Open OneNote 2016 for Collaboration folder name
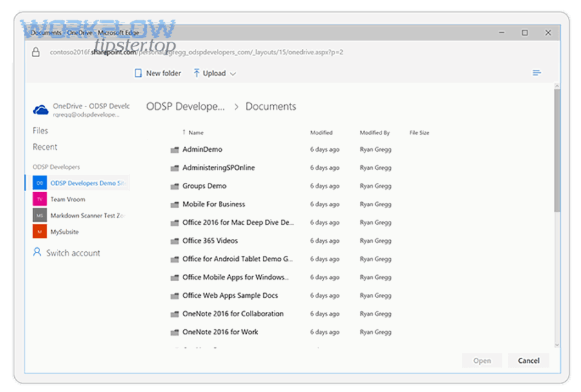This screenshot has width=581, height=392. coord(232,313)
